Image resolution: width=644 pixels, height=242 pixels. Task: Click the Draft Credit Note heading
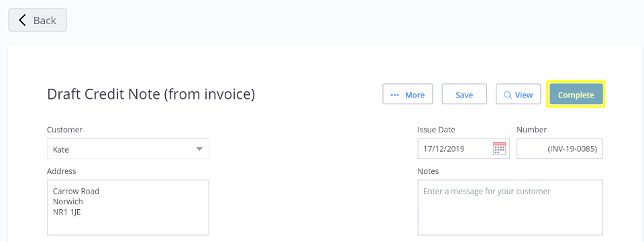click(x=151, y=94)
